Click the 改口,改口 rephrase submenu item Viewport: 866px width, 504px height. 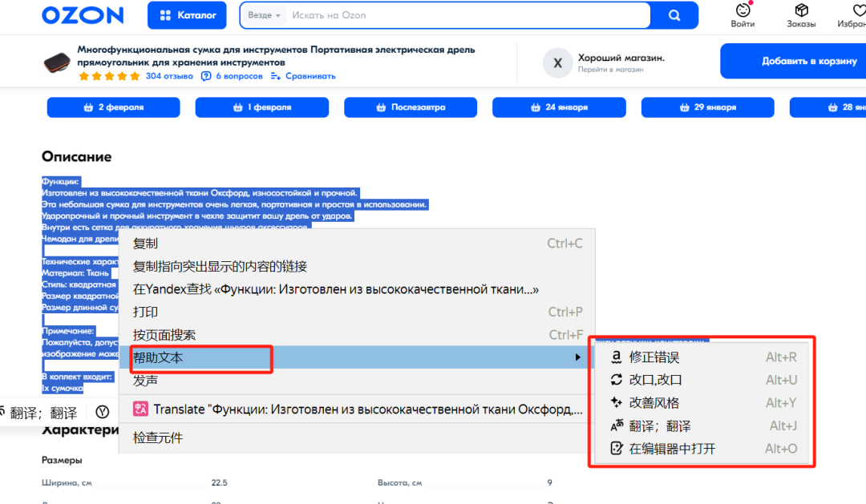[702, 380]
